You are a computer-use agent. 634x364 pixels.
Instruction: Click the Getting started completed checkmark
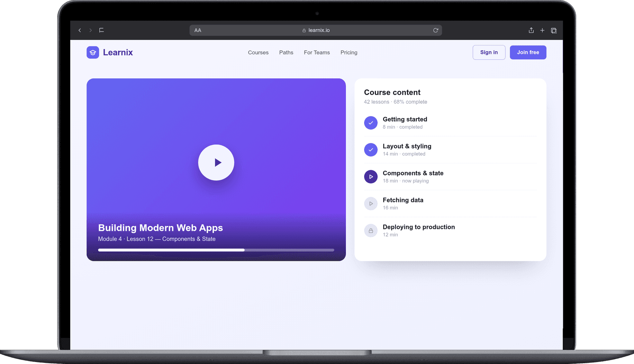[x=371, y=123]
